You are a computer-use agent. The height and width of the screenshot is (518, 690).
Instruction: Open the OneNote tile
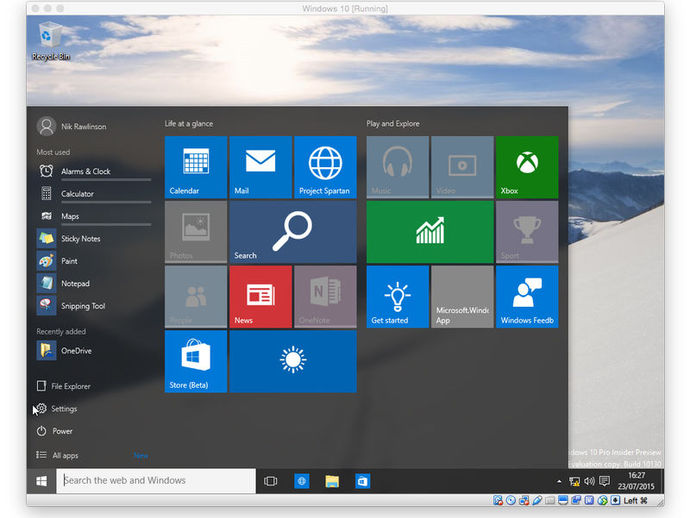325,297
